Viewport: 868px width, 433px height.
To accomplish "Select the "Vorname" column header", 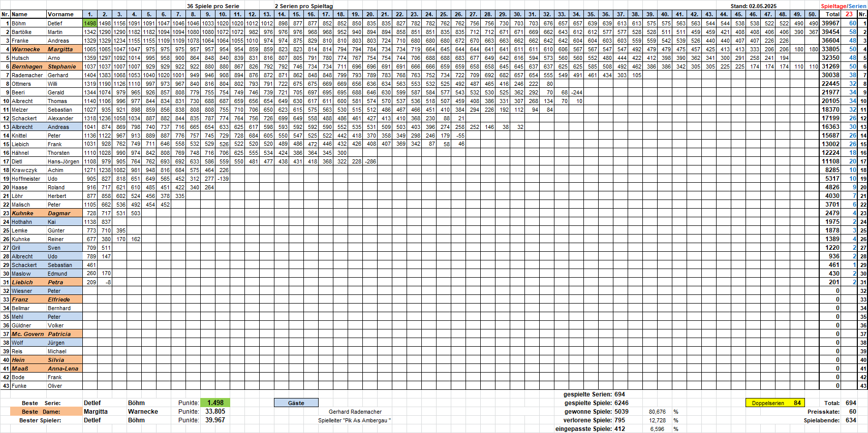I will [64, 14].
